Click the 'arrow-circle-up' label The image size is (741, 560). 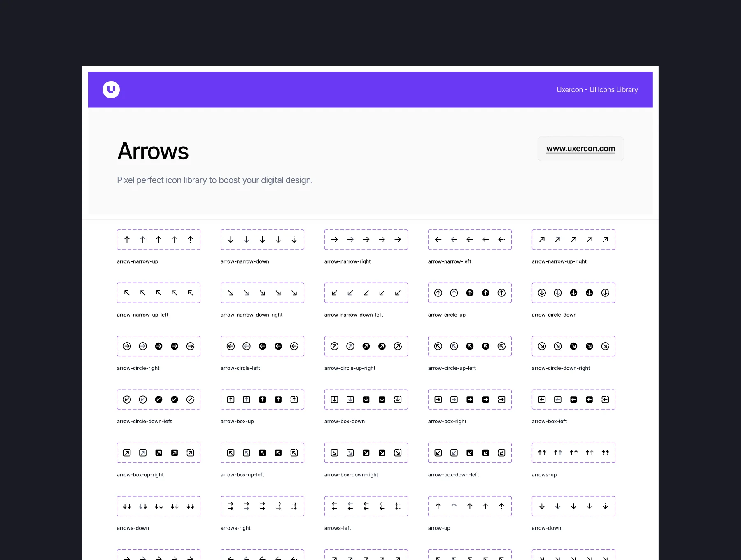pyautogui.click(x=447, y=315)
